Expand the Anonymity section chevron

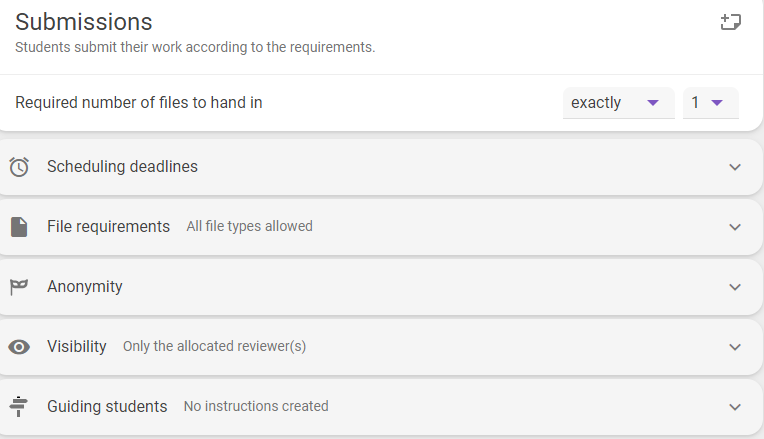click(735, 287)
